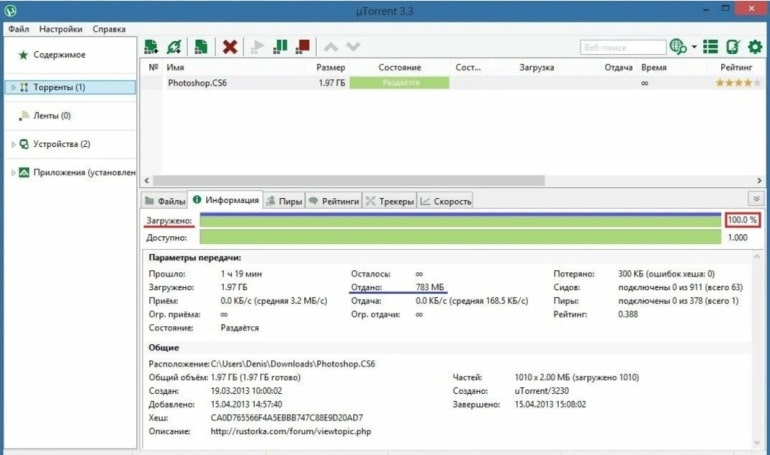Expand the Торренты (1) tree node
Viewport: 770px width, 455px height.
point(13,87)
